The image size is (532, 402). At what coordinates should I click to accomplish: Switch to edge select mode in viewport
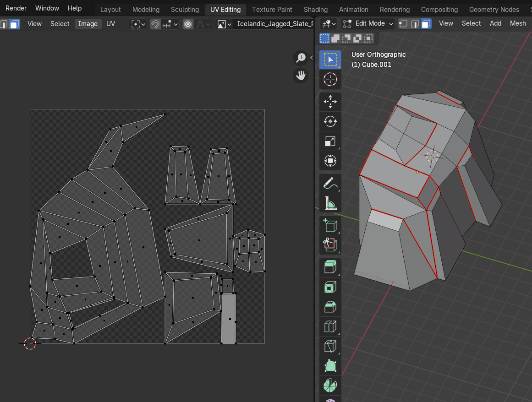coord(415,24)
